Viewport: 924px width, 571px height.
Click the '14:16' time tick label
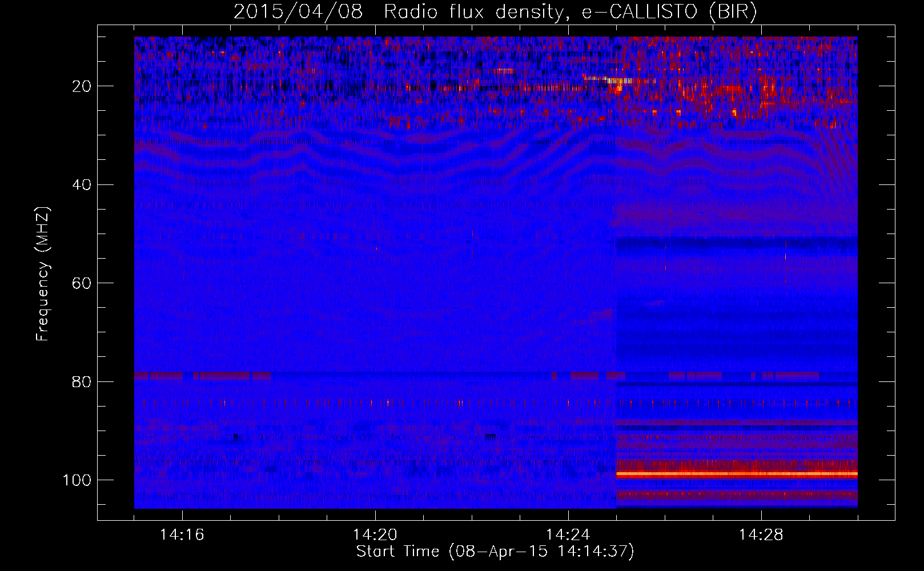pyautogui.click(x=182, y=535)
